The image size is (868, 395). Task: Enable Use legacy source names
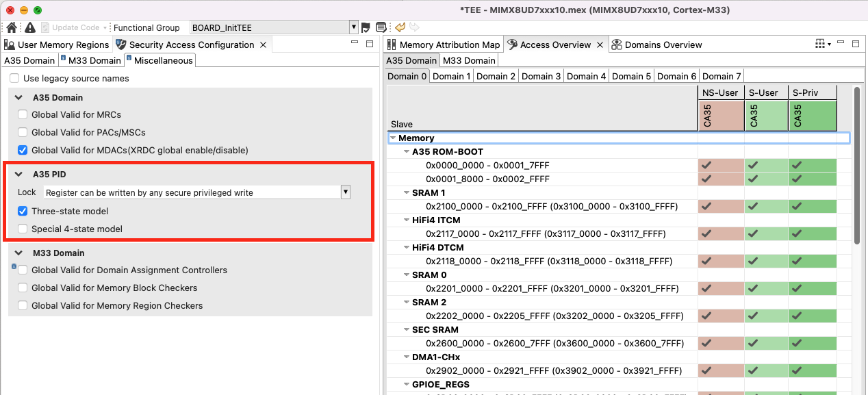click(15, 78)
